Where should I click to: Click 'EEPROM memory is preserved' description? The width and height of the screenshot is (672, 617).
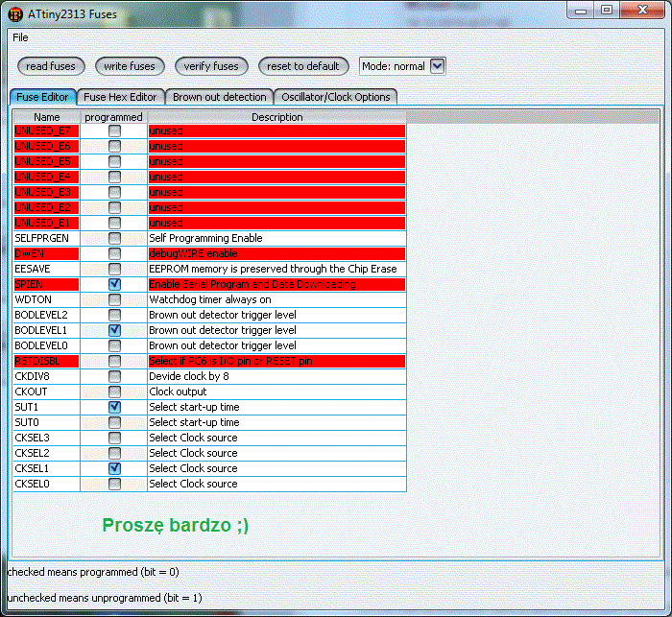point(276,269)
